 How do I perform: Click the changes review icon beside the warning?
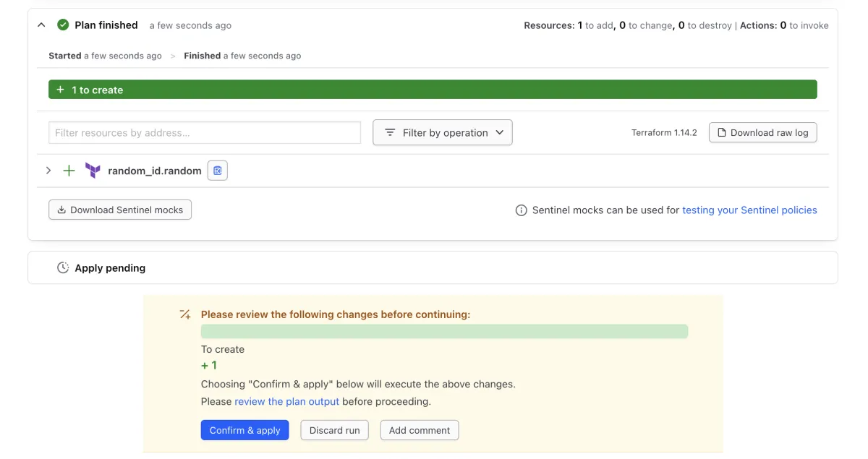(185, 314)
